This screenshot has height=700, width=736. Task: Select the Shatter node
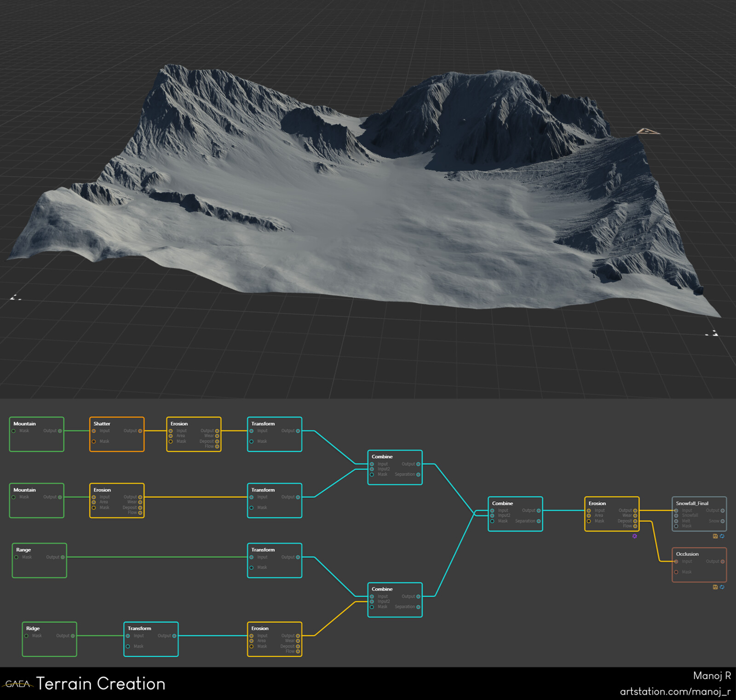click(117, 434)
